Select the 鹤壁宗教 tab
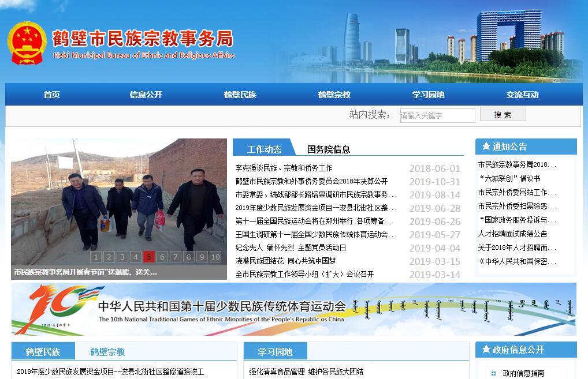 tap(107, 352)
